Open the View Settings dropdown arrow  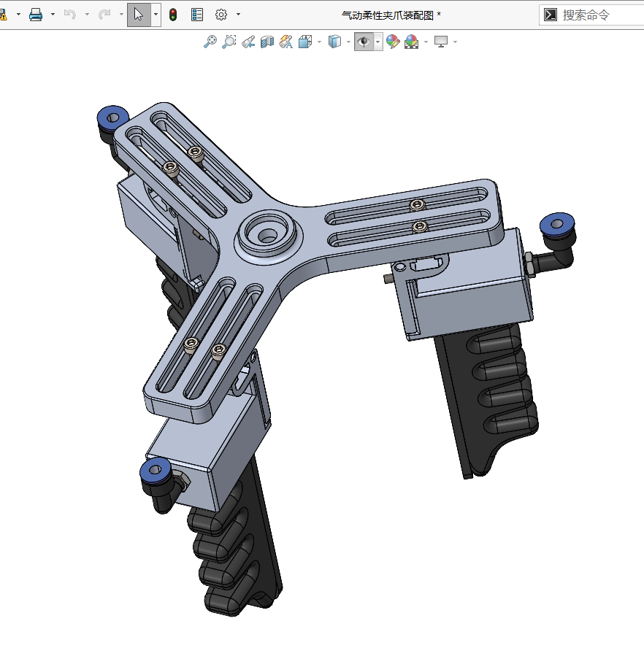pyautogui.click(x=456, y=42)
